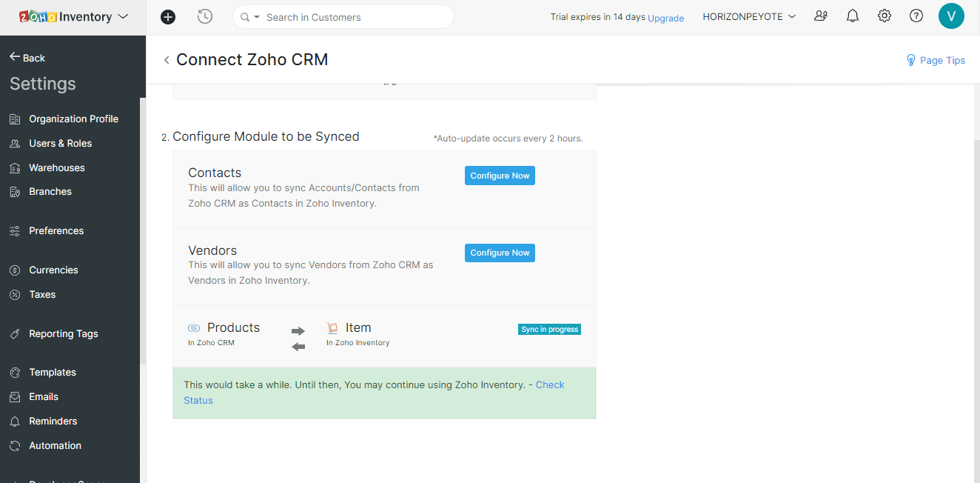980x483 pixels.
Task: Open the HORIZONPEYOTE organization dropdown
Action: pos(749,16)
